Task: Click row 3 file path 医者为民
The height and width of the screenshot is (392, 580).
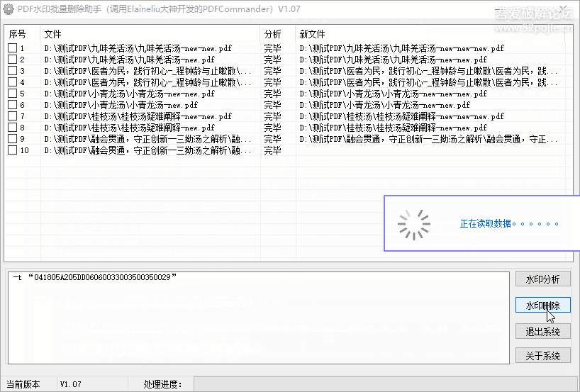Action: [147, 71]
